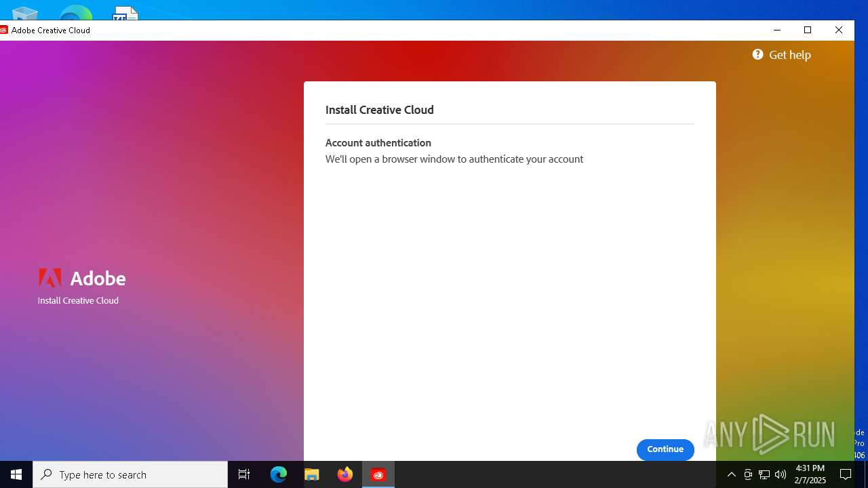Launch Microsoft Edge from the taskbar
Screen dimensions: 868x488
[x=279, y=474]
